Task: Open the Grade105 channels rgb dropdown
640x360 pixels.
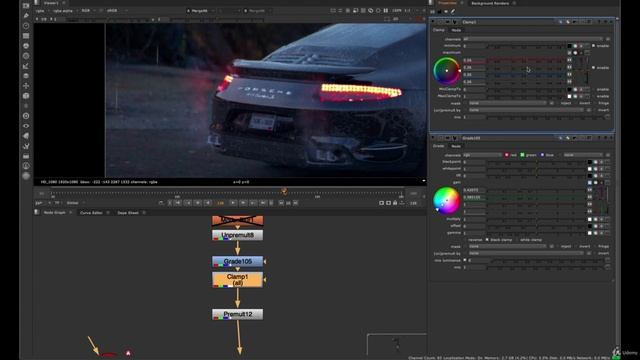Action: (482, 155)
